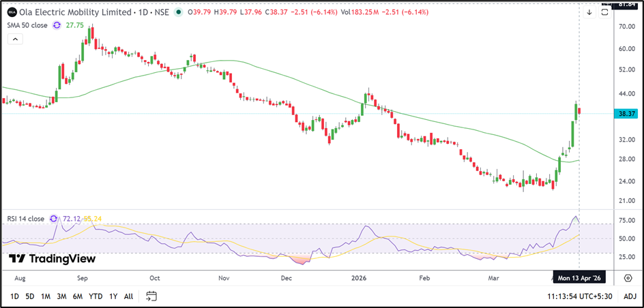Click the TradingView logo link
Image resolution: width=644 pixels, height=308 pixels.
tap(53, 259)
